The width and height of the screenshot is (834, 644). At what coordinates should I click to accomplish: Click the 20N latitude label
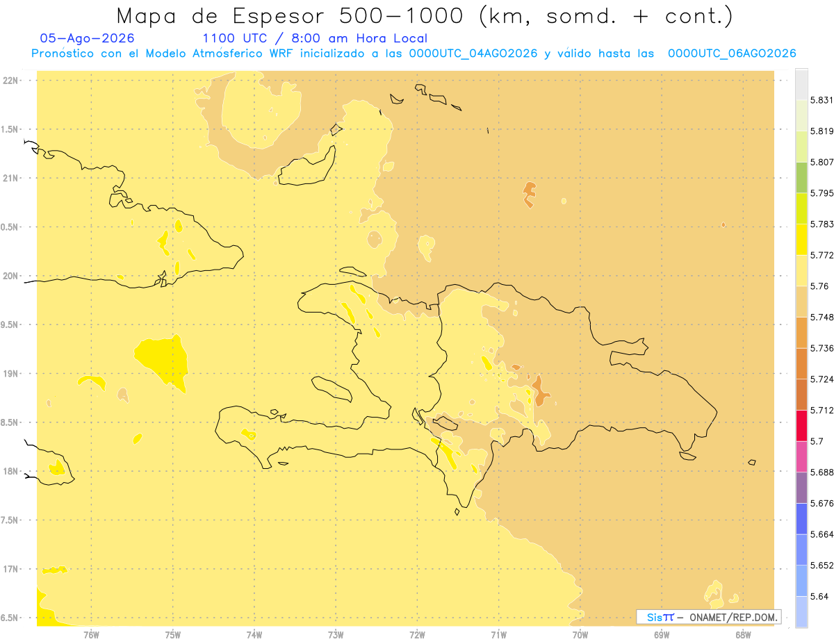coord(10,276)
